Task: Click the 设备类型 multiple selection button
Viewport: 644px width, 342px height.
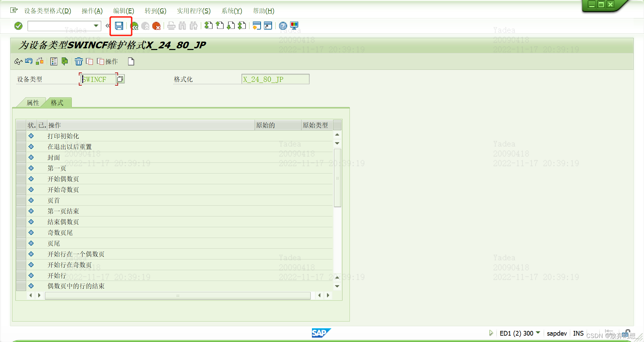Action: [120, 79]
